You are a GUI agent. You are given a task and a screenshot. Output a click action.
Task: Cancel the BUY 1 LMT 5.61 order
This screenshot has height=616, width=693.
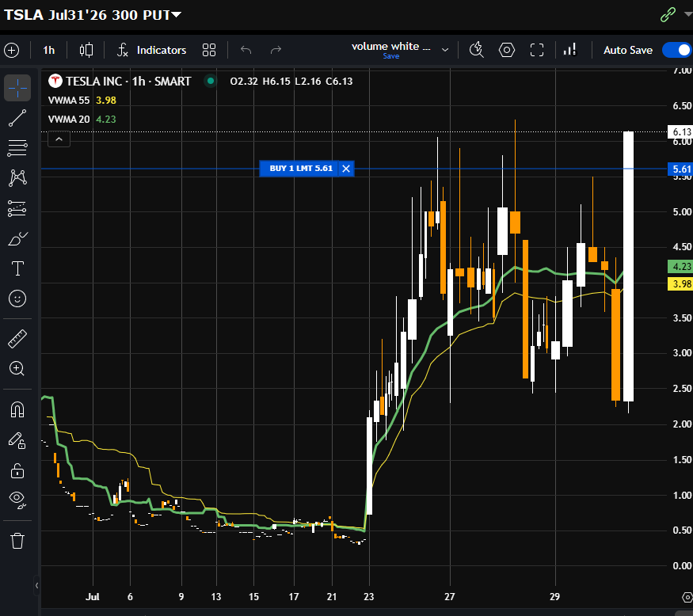coord(346,169)
